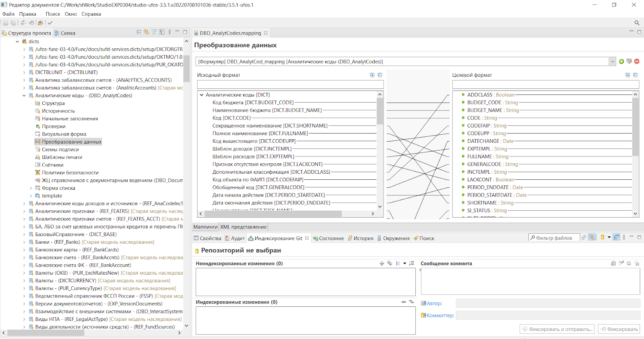Screen dimensions: 644x339
Task: Expand Банковские карты (REF_BankCards) node
Action: pyautogui.click(x=24, y=250)
